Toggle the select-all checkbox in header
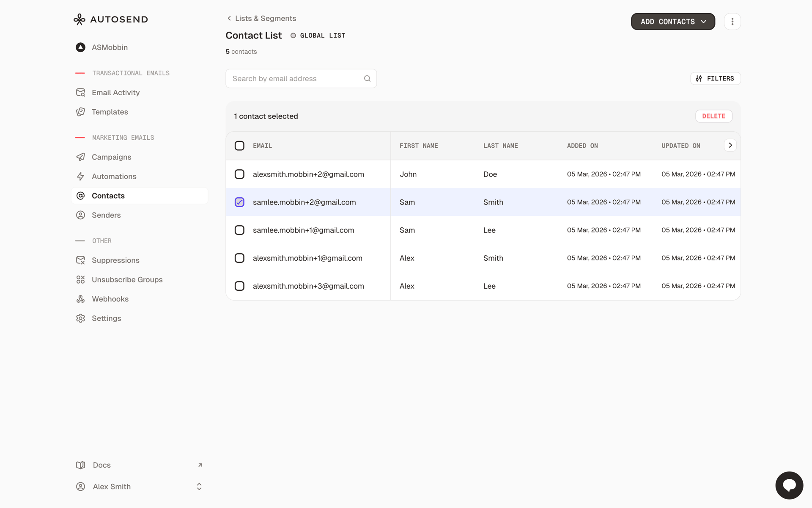Viewport: 812px width, 508px height. pos(239,146)
